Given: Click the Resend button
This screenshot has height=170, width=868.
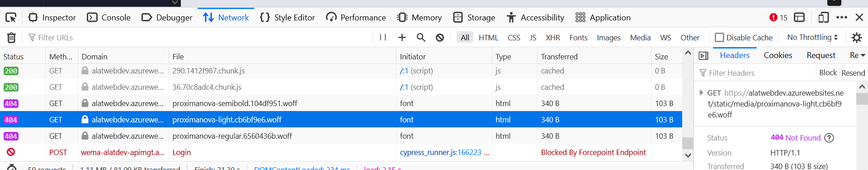Looking at the screenshot, I should [853, 73].
